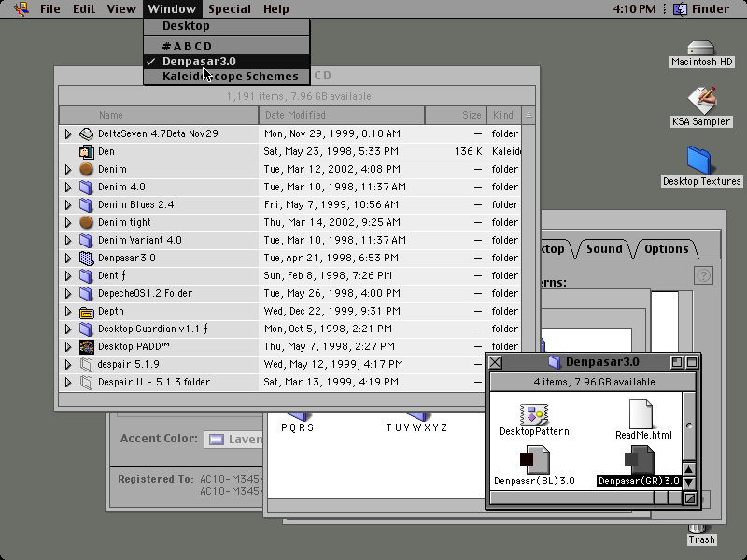The height and width of the screenshot is (560, 747).
Task: Choose # A B C D window entry
Action: pos(227,46)
